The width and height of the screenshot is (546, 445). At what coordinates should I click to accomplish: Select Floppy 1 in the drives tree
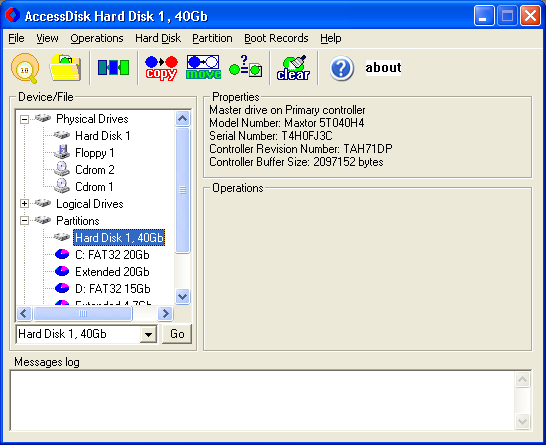[94, 153]
